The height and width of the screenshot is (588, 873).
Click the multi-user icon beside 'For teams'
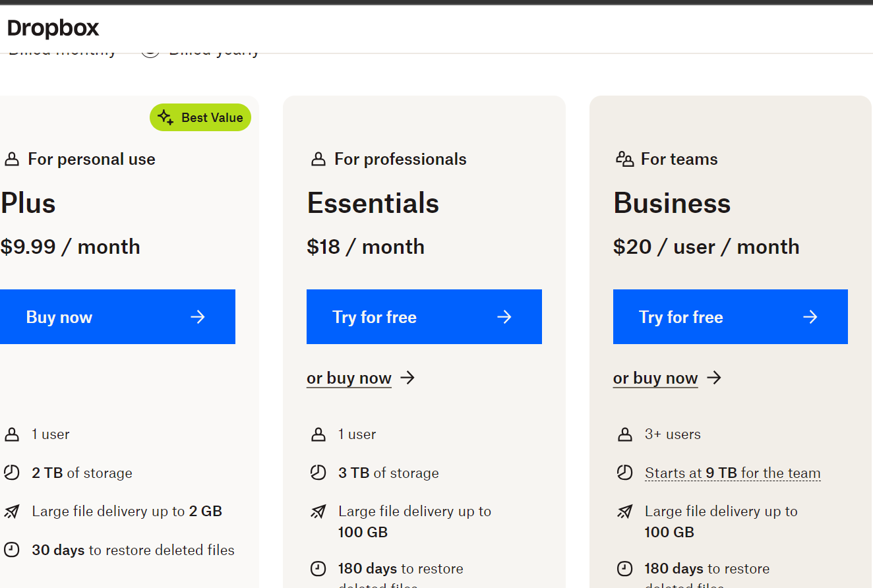[x=624, y=158]
